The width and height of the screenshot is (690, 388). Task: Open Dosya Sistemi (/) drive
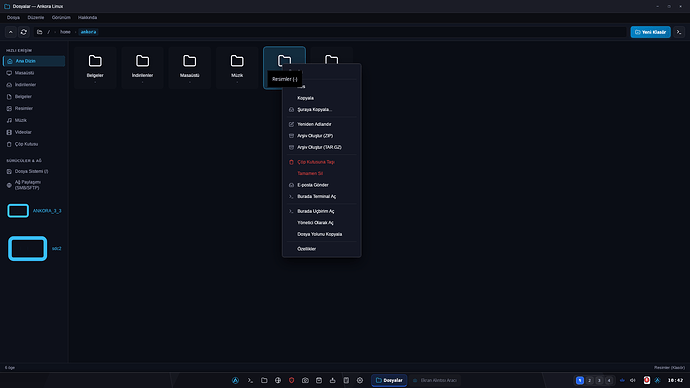[34, 172]
